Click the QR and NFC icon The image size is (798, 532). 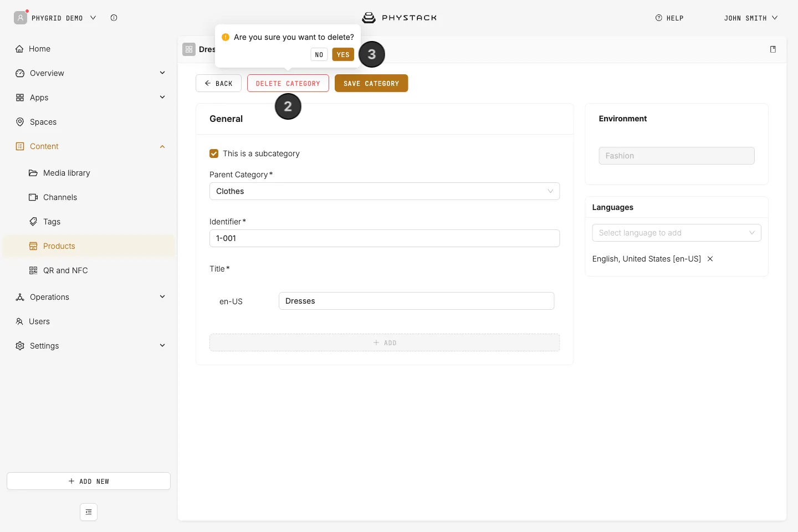point(33,270)
